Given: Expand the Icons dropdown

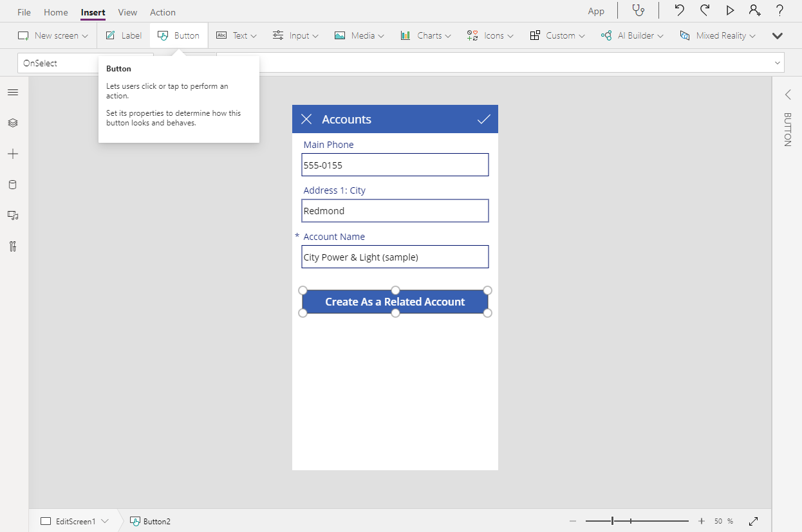Looking at the screenshot, I should click(x=490, y=35).
